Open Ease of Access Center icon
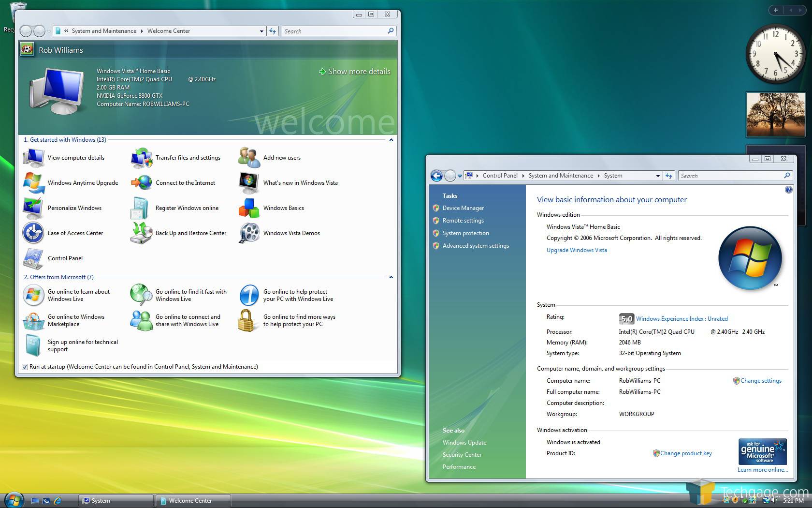 (x=34, y=233)
